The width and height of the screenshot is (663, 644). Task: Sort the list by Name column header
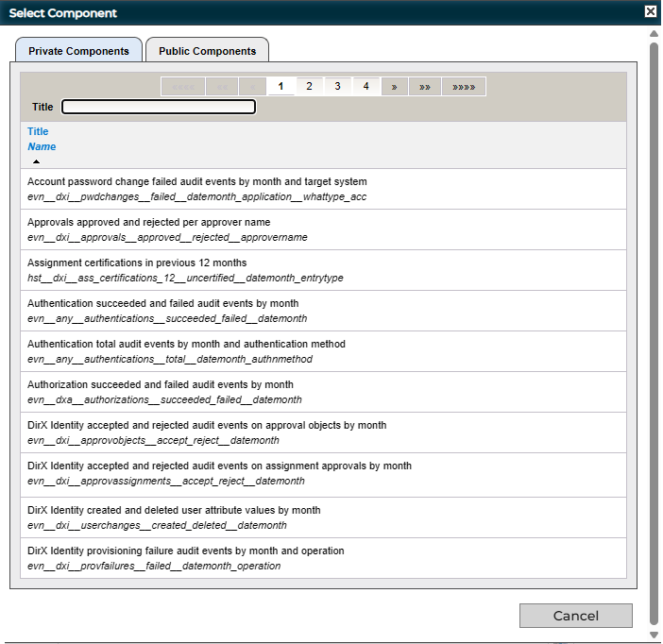[42, 146]
